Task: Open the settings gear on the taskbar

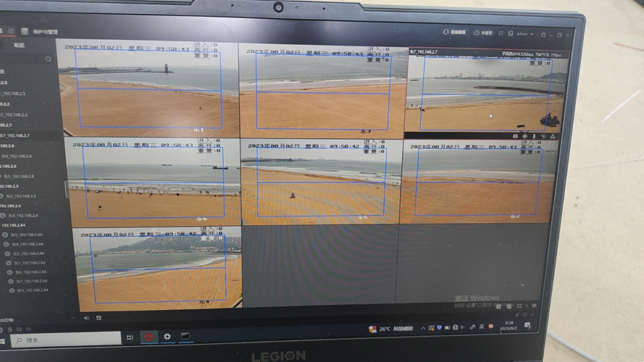Action: (x=167, y=337)
